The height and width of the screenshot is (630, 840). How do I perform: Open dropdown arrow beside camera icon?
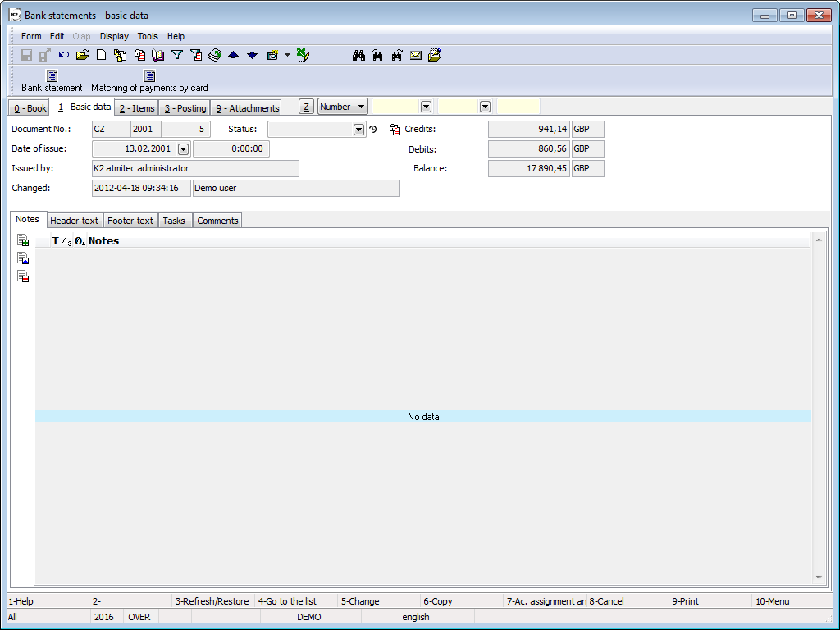(287, 55)
